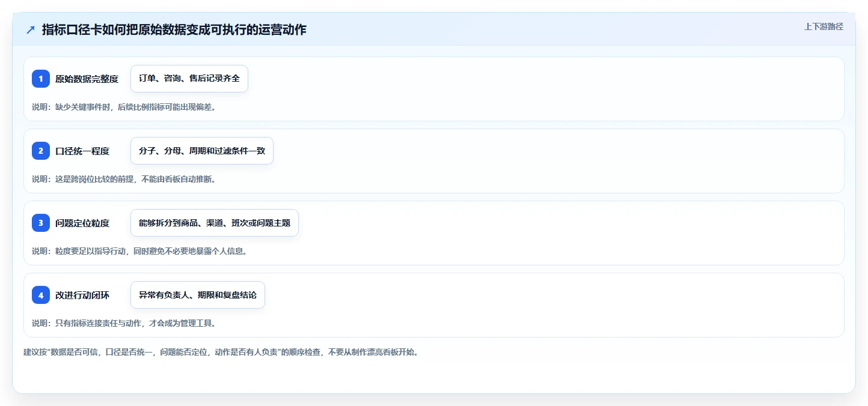Click the 能够拆分到商品、渠道、班次或问题主题 chip
Viewport: 868px width, 406px height.
point(215,223)
